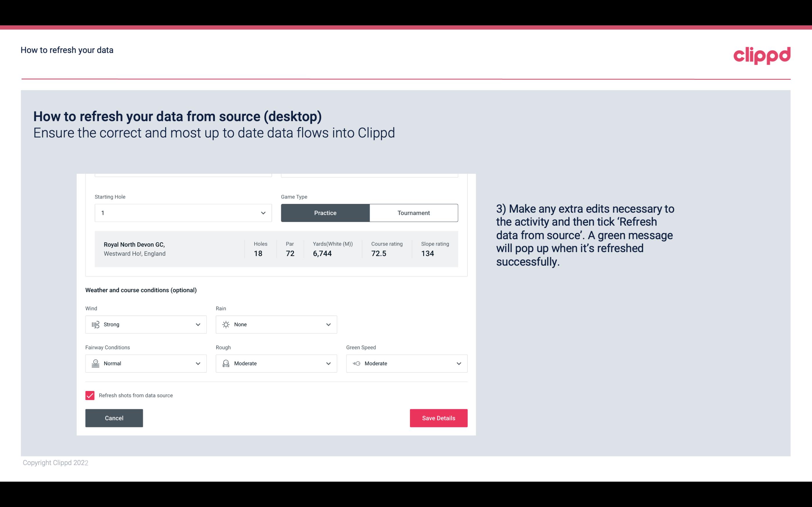The height and width of the screenshot is (507, 812).
Task: Select Starting Hole number field
Action: [183, 213]
